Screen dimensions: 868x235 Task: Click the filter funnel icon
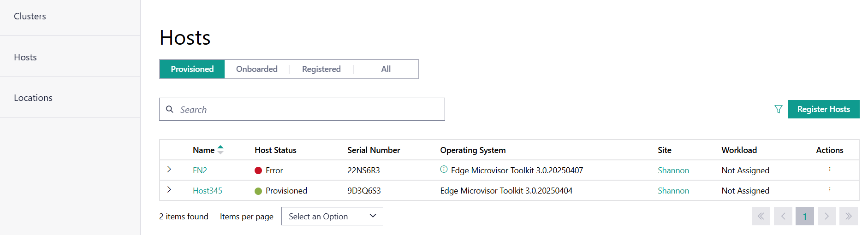click(778, 109)
